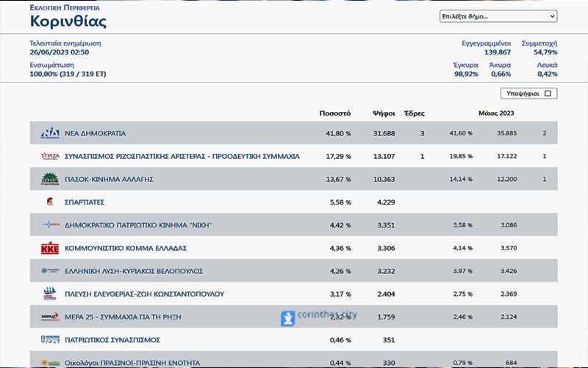Image resolution: width=588 pixels, height=368 pixels.
Task: Select the ΣΠΑΡΤΙΑΤΕΣ party name
Action: [85, 202]
